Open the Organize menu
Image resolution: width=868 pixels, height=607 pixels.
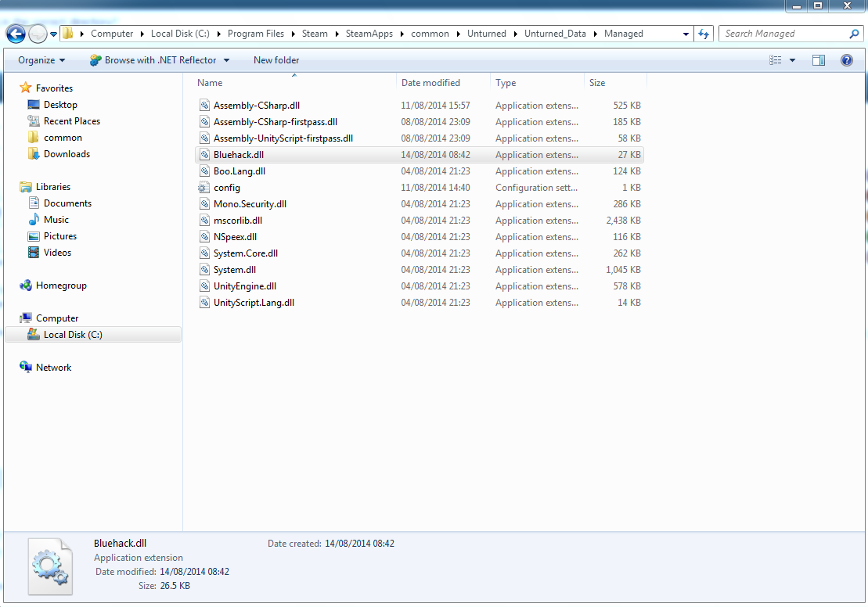[x=41, y=59]
